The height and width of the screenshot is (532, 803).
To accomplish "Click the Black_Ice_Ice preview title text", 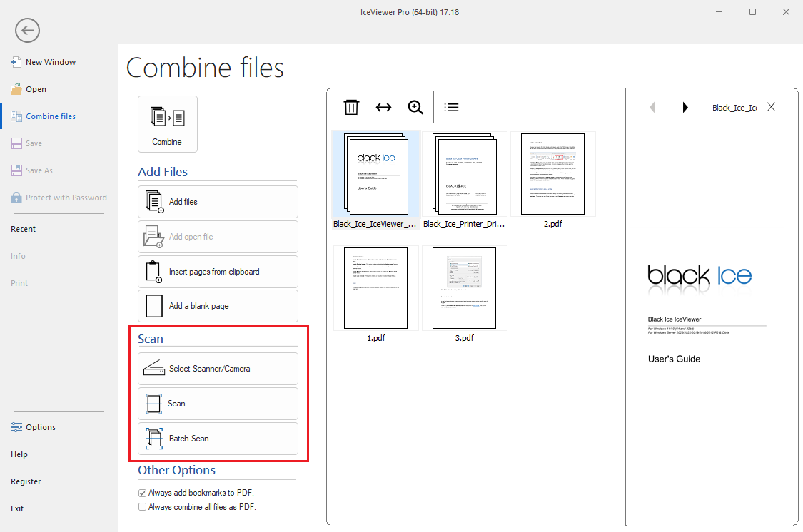I will click(735, 108).
